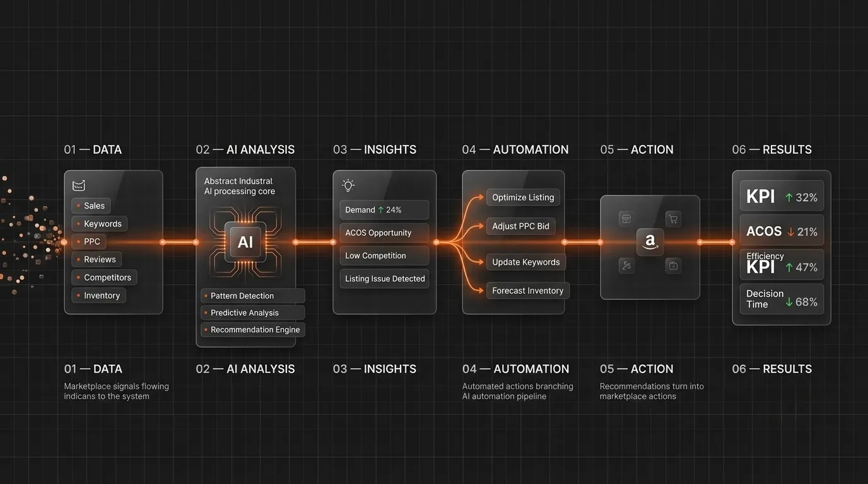Open the Listing Issue Detected insight
The image size is (868, 484).
click(384, 279)
